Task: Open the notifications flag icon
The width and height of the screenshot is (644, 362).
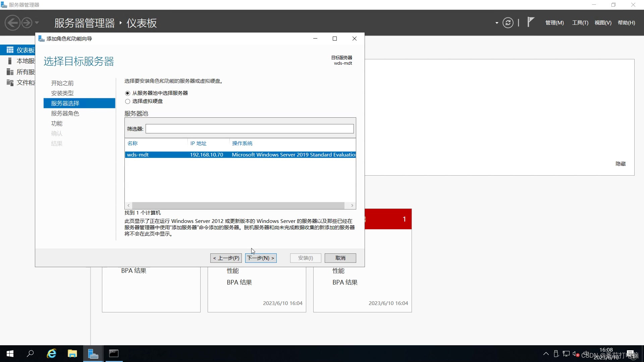Action: coord(530,22)
